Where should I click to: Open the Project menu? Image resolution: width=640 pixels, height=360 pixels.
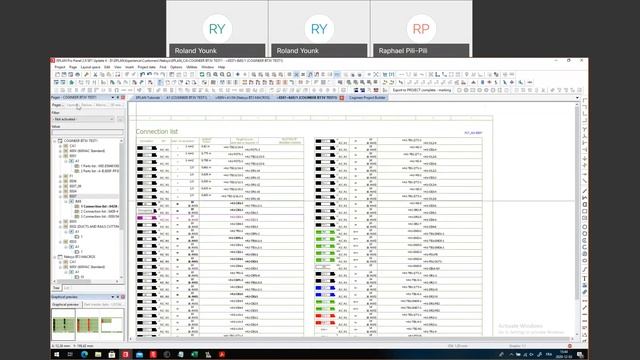tap(60, 67)
